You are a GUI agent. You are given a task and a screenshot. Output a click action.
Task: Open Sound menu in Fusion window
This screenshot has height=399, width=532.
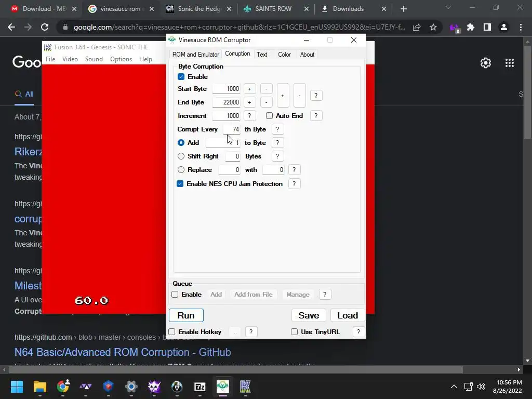[94, 59]
